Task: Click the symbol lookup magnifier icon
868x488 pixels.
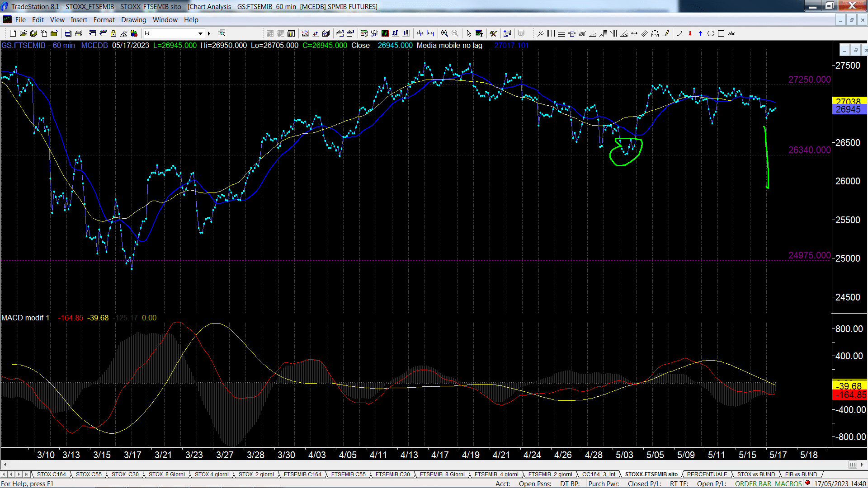Action: coord(222,33)
